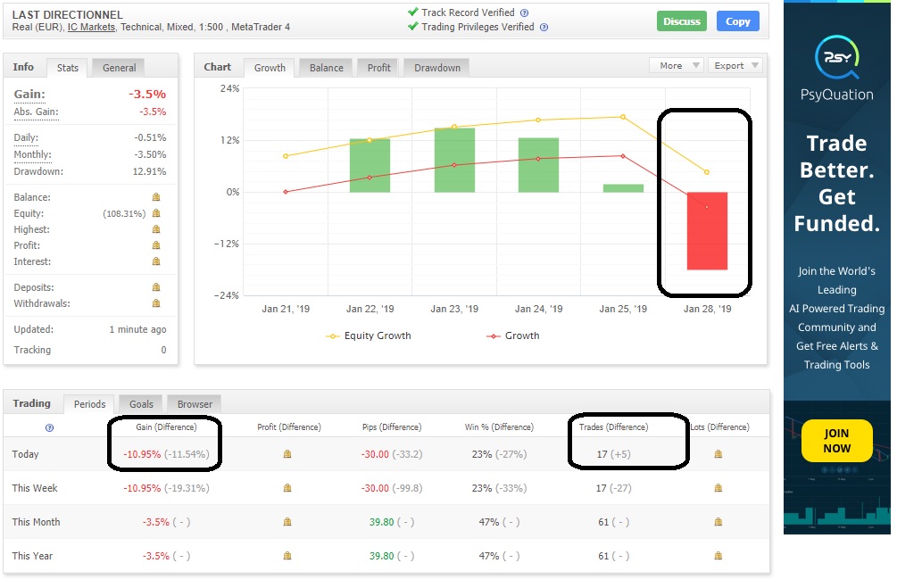Click help icon beside Track Record Verified
The width and height of the screenshot is (897, 588).
(524, 12)
